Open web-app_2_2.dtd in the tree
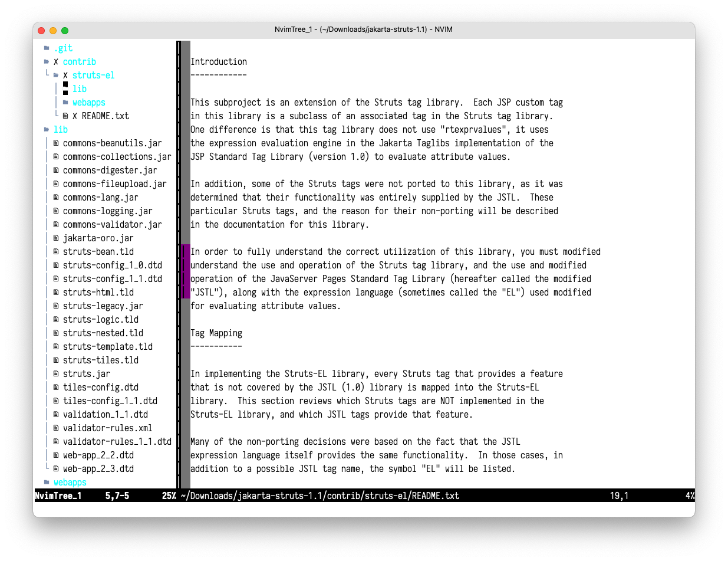This screenshot has height=561, width=728. [x=98, y=455]
